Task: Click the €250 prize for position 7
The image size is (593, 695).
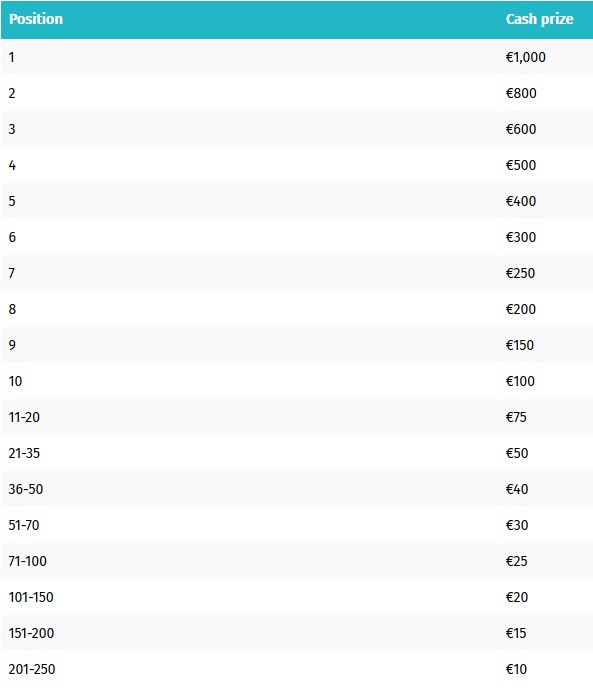Action: point(520,273)
